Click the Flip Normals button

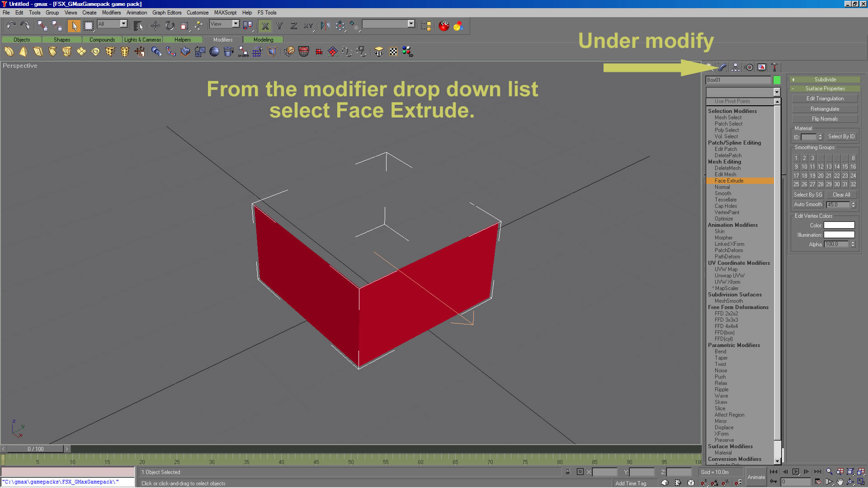[x=825, y=119]
